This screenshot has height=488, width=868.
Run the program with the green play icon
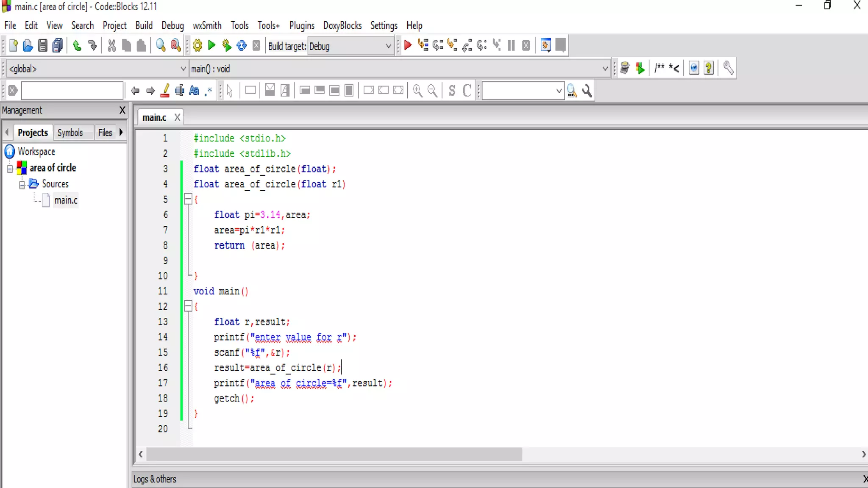point(212,45)
